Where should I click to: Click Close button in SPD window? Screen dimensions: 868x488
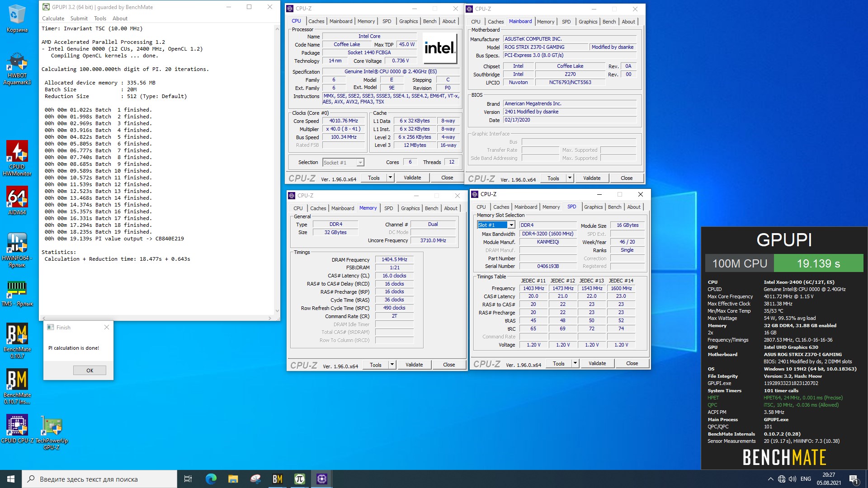[x=632, y=364]
